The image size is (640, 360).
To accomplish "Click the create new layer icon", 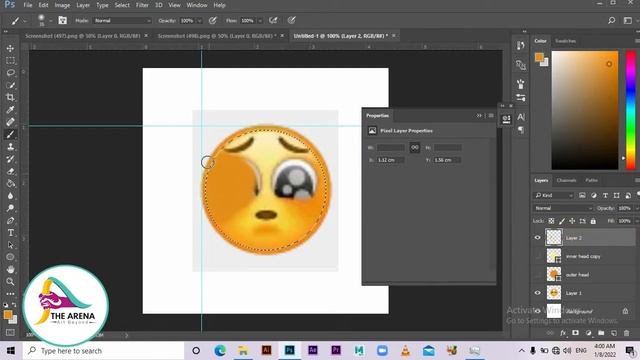I will tap(613, 333).
